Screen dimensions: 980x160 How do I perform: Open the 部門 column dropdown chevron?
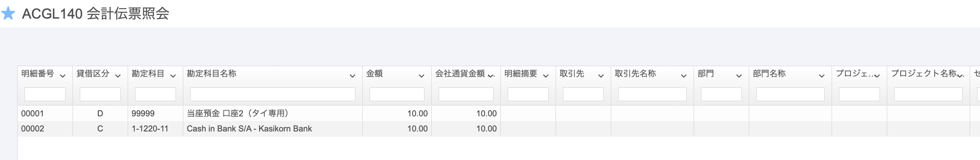click(x=739, y=76)
